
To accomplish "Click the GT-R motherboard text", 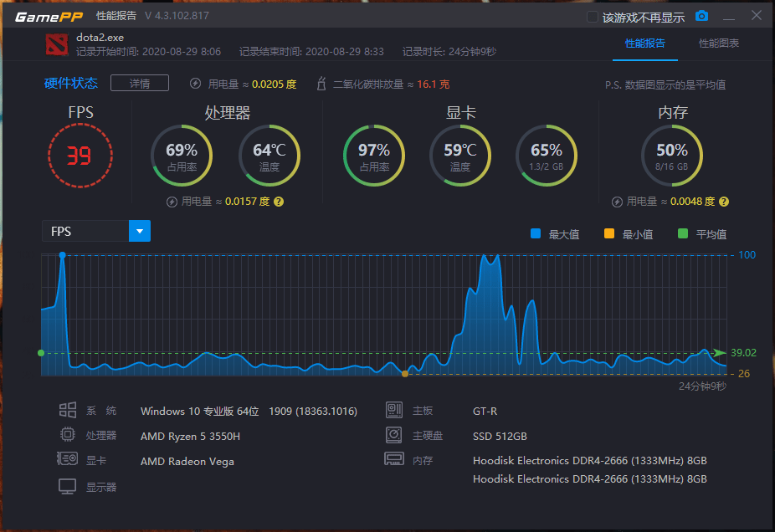I will coord(485,411).
